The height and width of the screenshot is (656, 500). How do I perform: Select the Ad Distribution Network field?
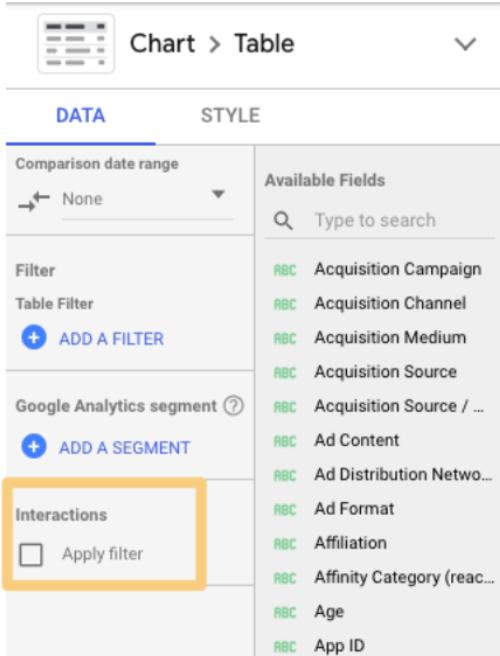pos(403,475)
